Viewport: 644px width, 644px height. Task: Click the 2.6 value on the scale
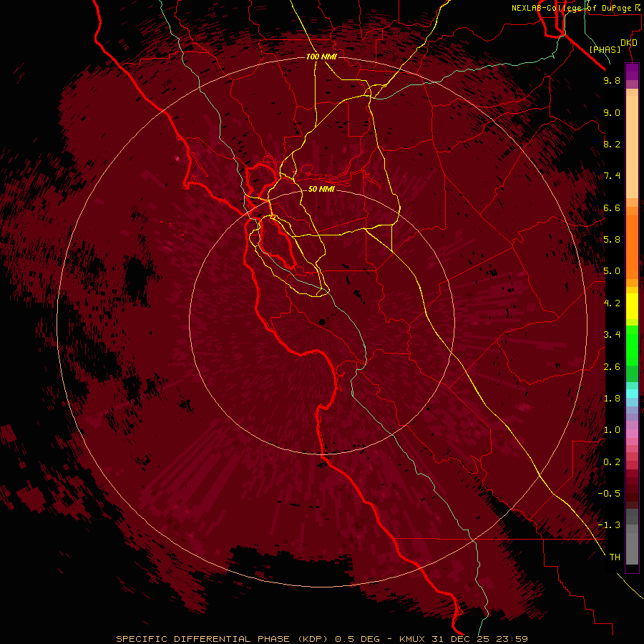click(612, 367)
